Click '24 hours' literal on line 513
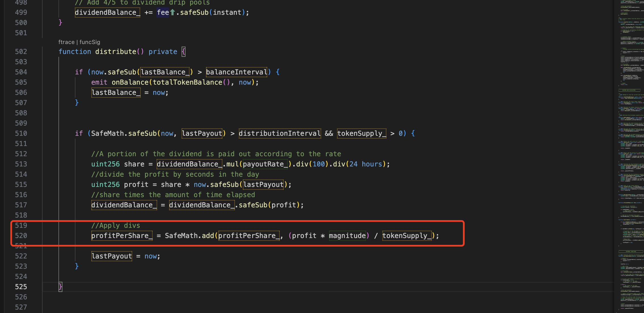Image resolution: width=644 pixels, height=313 pixels. click(x=366, y=164)
